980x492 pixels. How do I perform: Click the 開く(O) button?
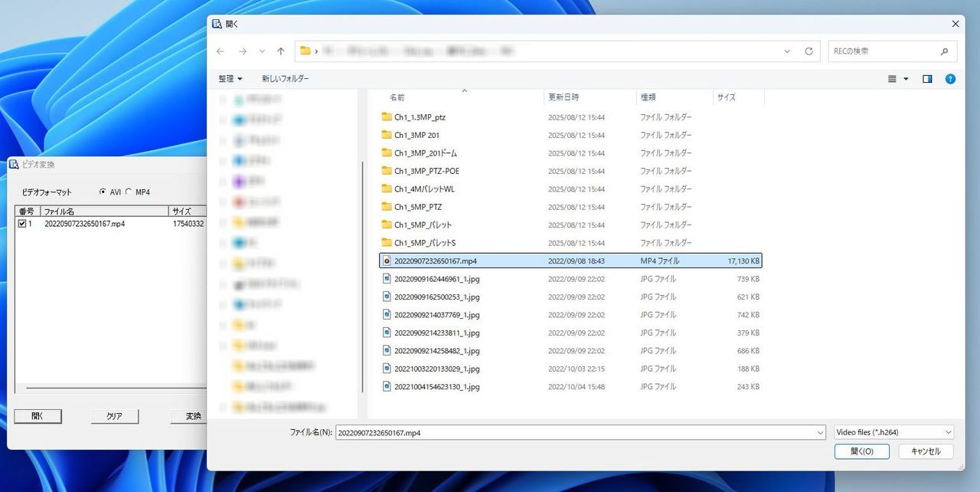coord(861,451)
